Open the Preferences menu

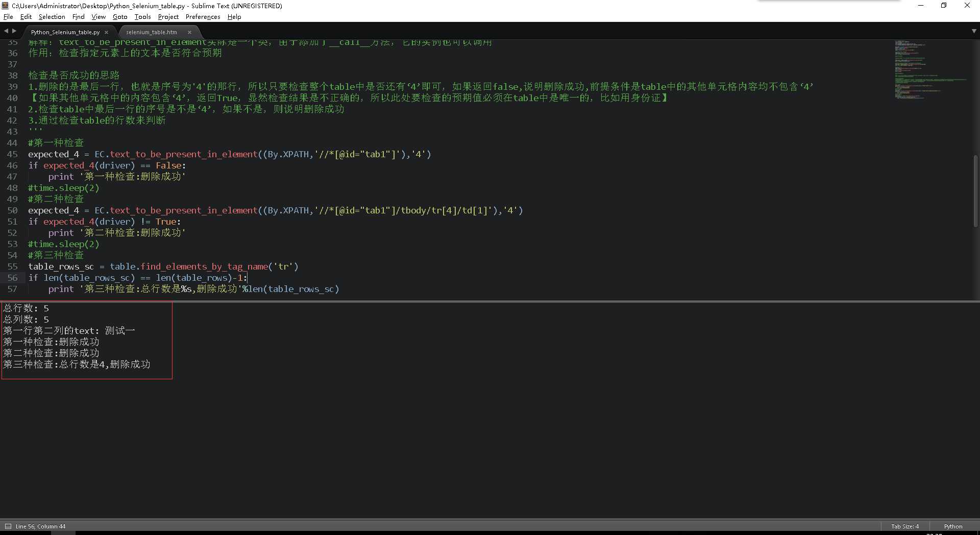point(203,17)
